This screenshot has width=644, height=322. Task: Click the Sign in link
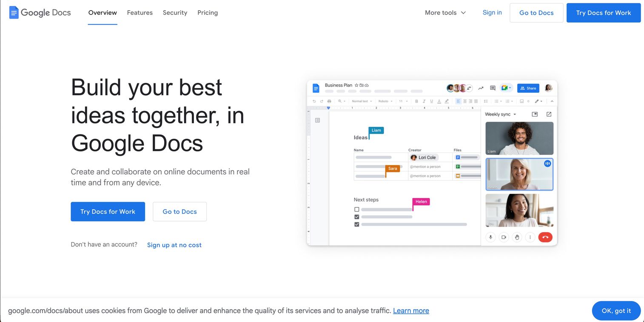[492, 12]
